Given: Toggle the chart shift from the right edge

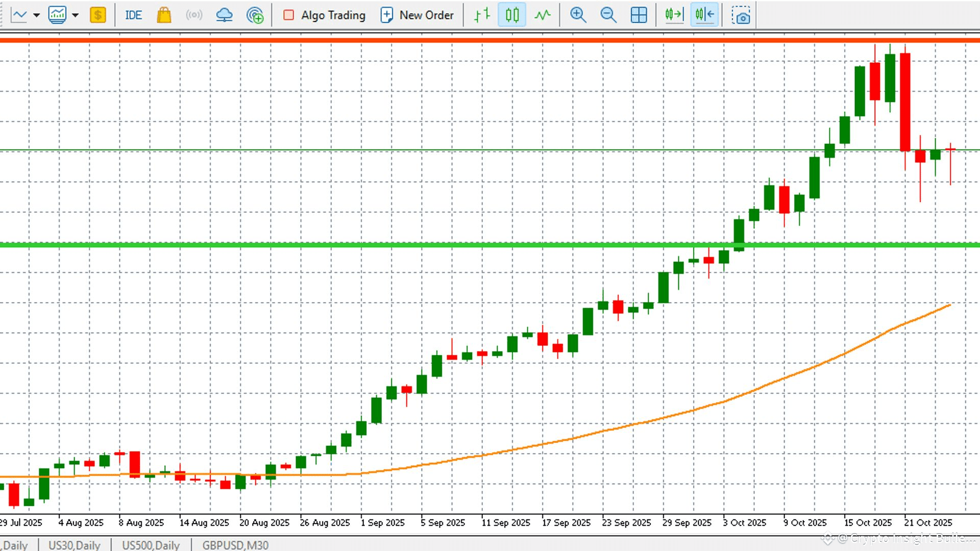Looking at the screenshot, I should [x=704, y=15].
